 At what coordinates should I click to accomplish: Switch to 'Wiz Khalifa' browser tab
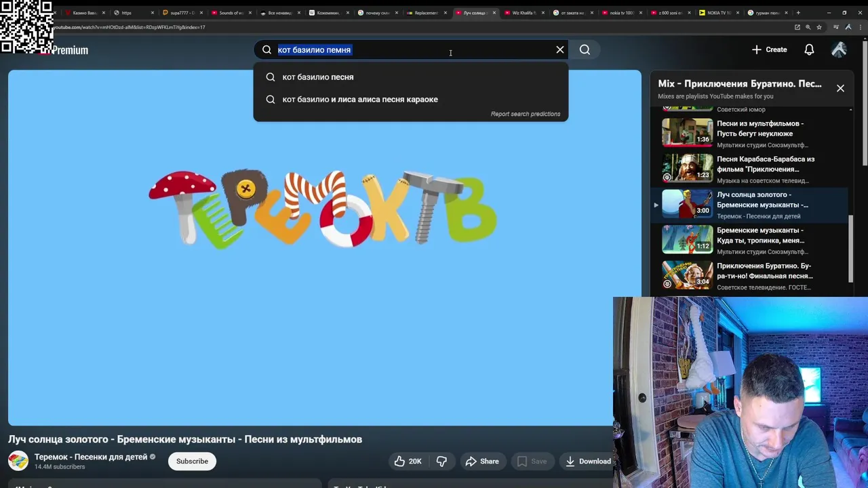pyautogui.click(x=524, y=13)
